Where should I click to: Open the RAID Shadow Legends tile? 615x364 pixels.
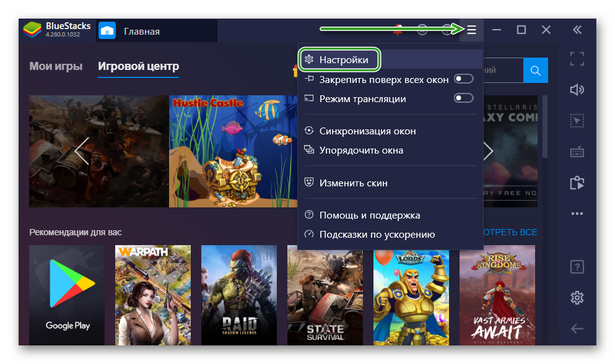[239, 295]
